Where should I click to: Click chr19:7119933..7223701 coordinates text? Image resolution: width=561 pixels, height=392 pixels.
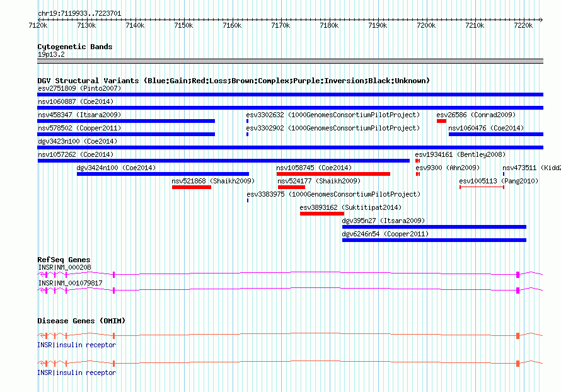click(79, 14)
